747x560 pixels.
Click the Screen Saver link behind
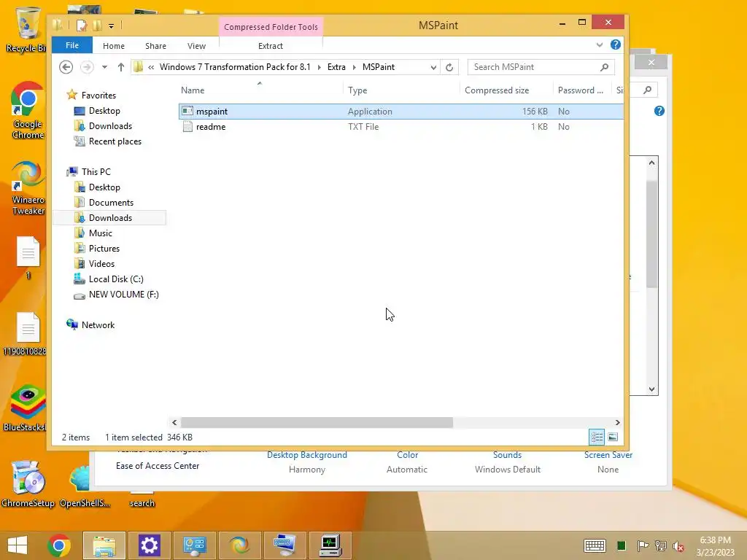click(608, 455)
